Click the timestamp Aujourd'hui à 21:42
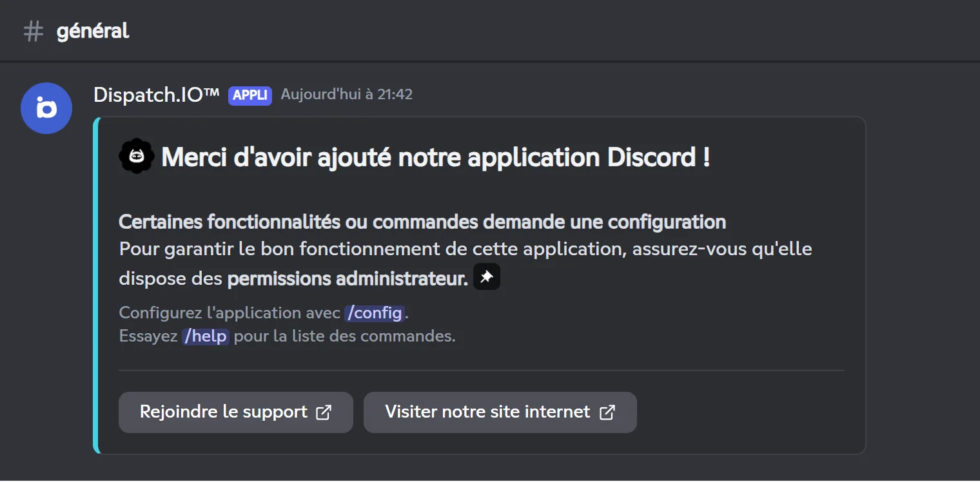The width and height of the screenshot is (980, 482). pos(347,95)
